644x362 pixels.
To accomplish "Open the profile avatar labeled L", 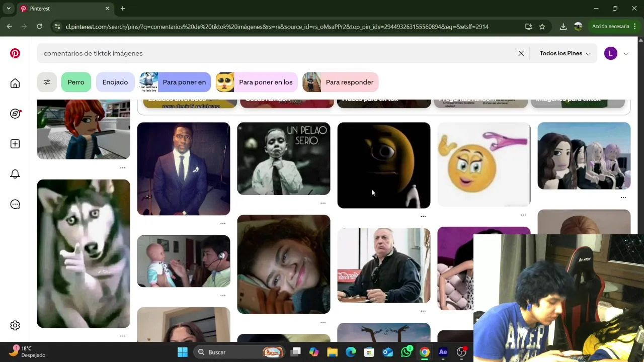I will tap(611, 53).
